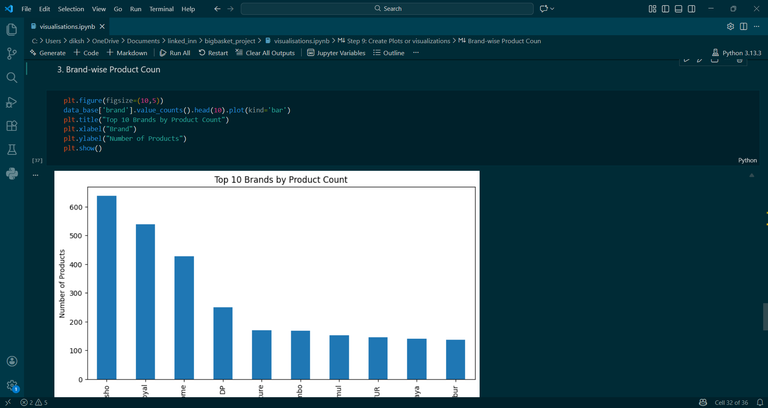This screenshot has height=408, width=768.
Task: Toggle the secondary side bar layout
Action: tap(692, 9)
